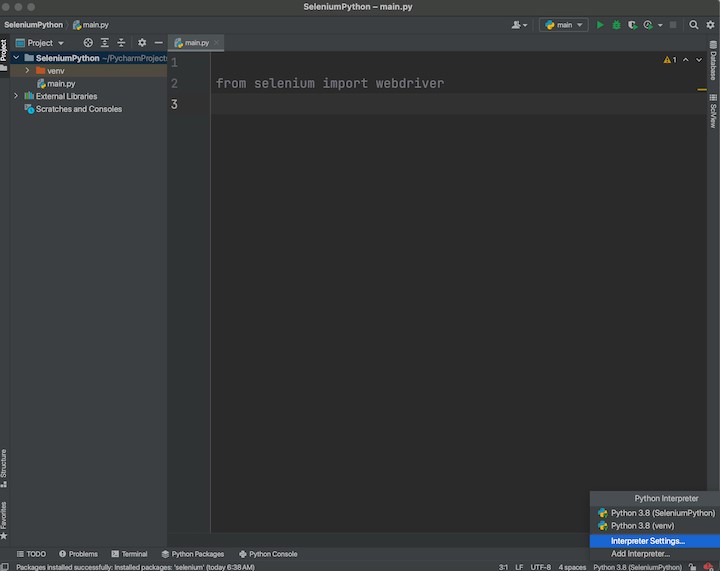Hide the Project panel using minus icon

click(158, 43)
